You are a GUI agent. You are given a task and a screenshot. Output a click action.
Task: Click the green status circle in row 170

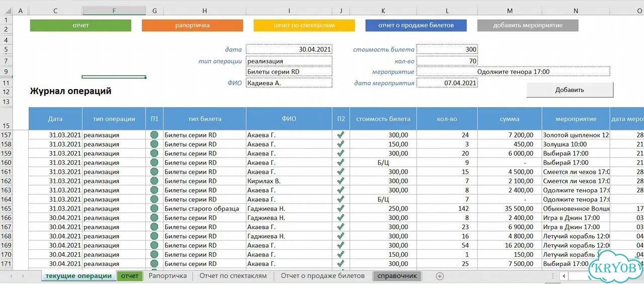[x=154, y=254]
